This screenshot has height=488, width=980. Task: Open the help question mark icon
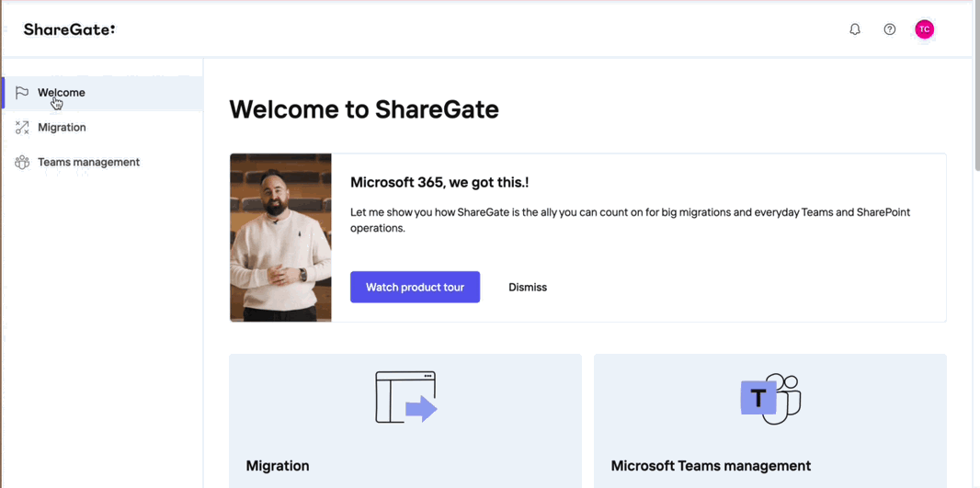click(x=889, y=29)
